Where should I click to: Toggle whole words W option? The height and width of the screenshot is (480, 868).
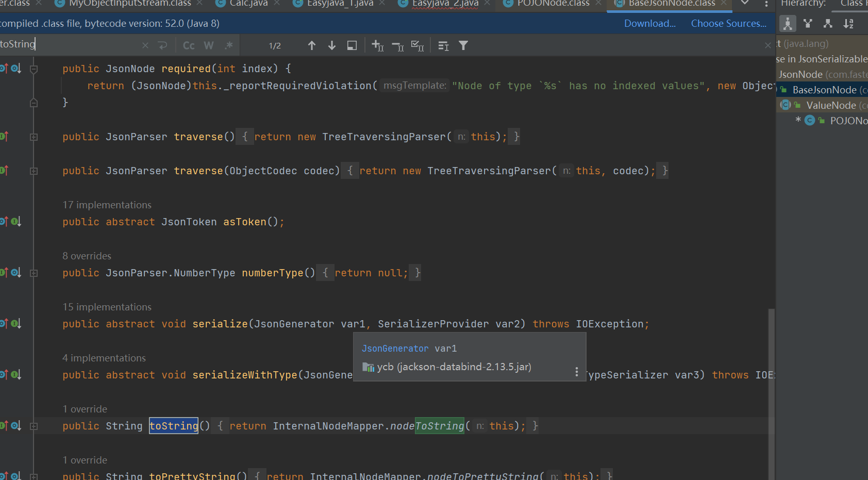click(209, 45)
